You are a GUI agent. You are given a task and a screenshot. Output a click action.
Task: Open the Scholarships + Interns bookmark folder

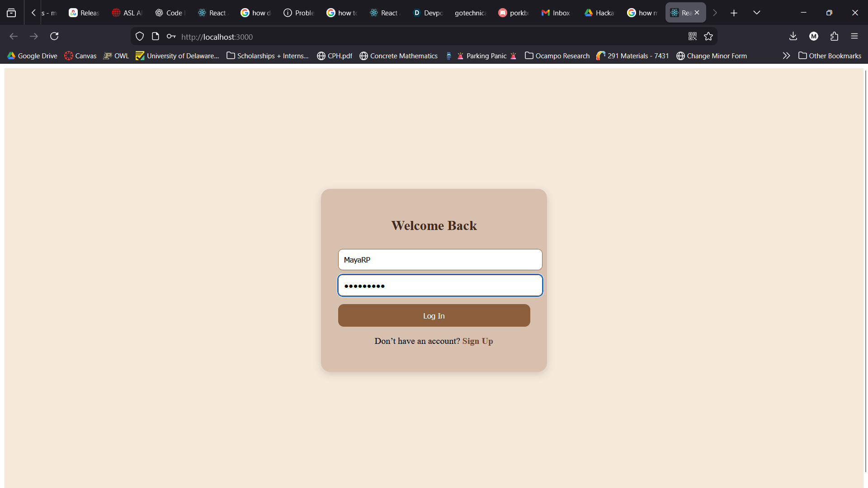267,56
